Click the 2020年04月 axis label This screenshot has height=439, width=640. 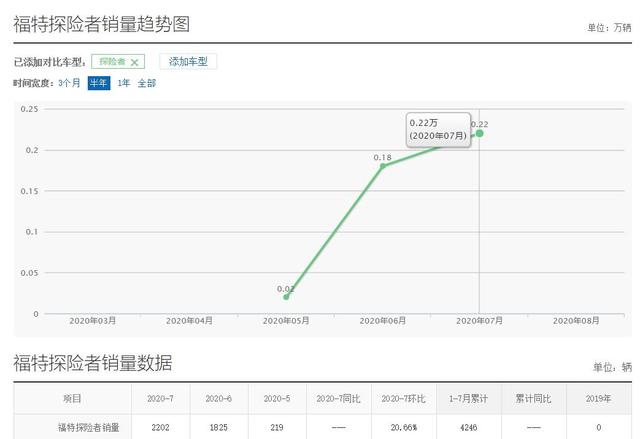pos(189,321)
